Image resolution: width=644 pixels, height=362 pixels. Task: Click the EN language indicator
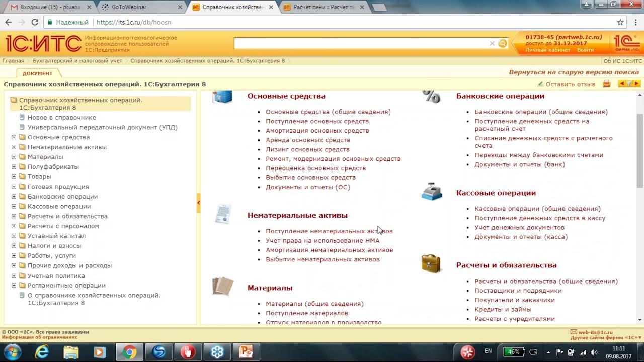click(488, 351)
